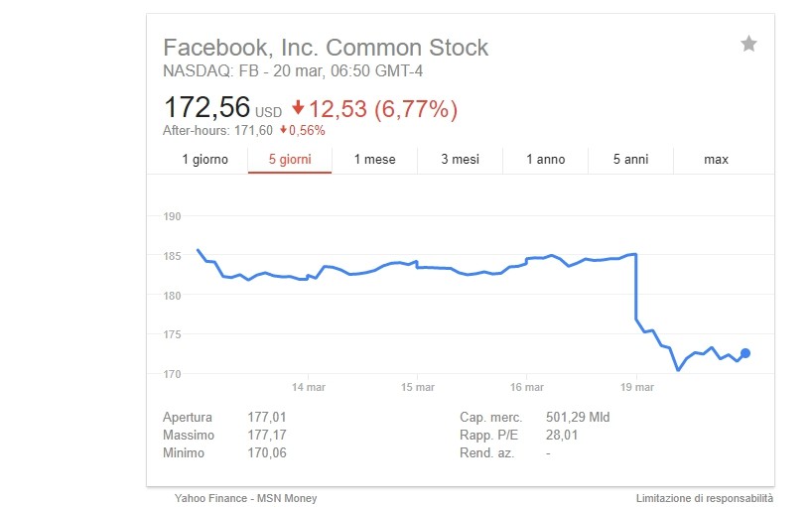The width and height of the screenshot is (812, 507).
Task: Select the "5 giorni" tab
Action: tap(289, 160)
